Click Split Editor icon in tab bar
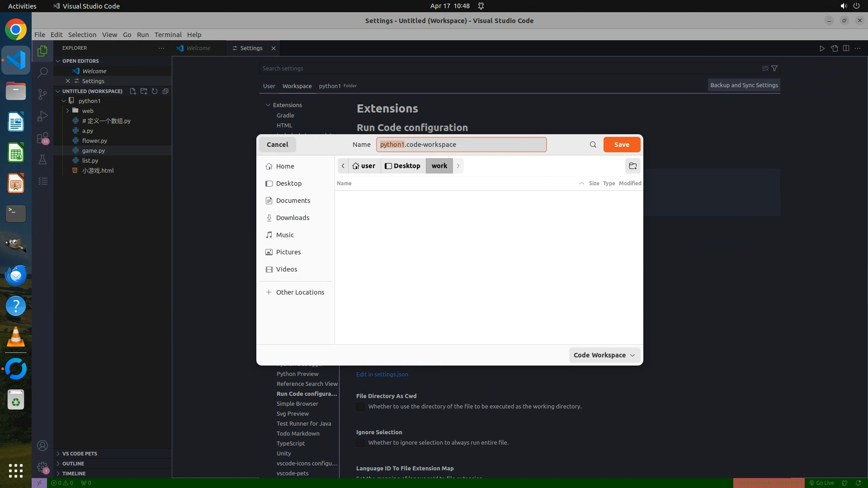The image size is (868, 488). click(846, 48)
